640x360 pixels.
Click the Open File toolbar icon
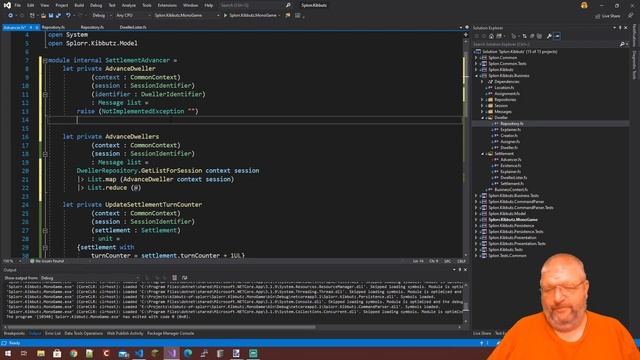tap(43, 16)
